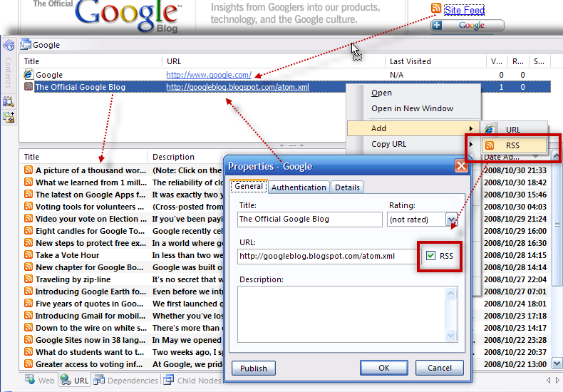Click the URL submenu Internet Explorer icon
Viewport: 563px width, 392px height.
[489, 129]
